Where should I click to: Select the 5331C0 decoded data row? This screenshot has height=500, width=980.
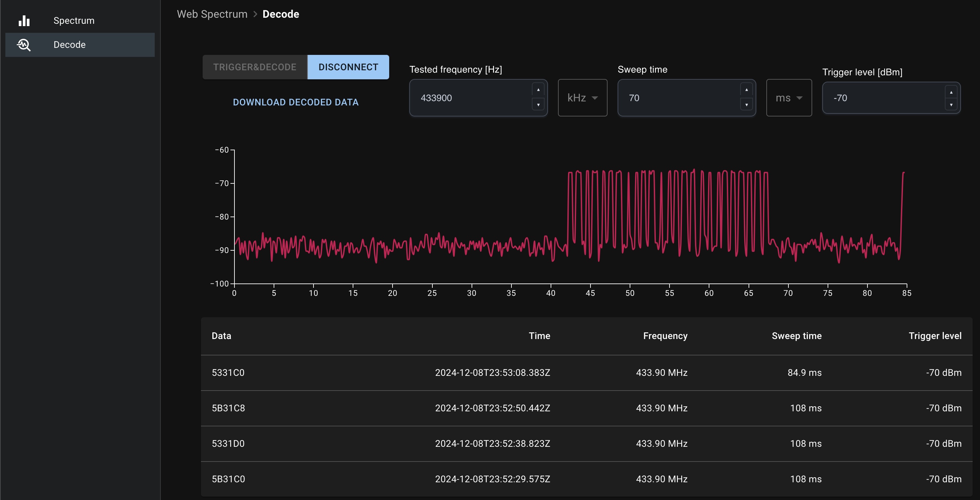pos(587,372)
